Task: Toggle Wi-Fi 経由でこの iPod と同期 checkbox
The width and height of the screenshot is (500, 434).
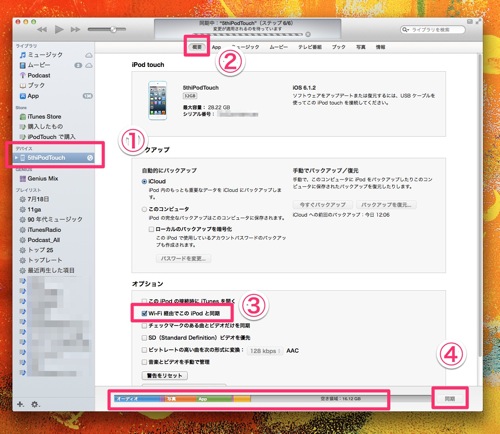Action: point(144,314)
